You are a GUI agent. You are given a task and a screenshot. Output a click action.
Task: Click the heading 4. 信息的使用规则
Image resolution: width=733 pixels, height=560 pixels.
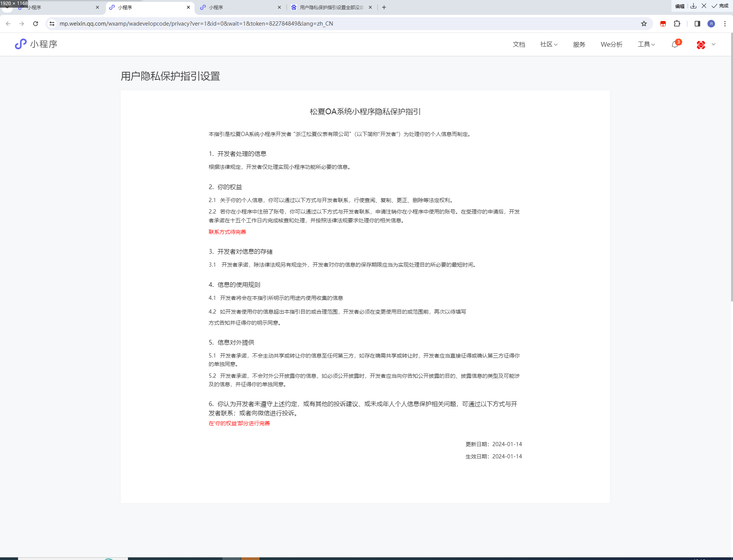(234, 285)
